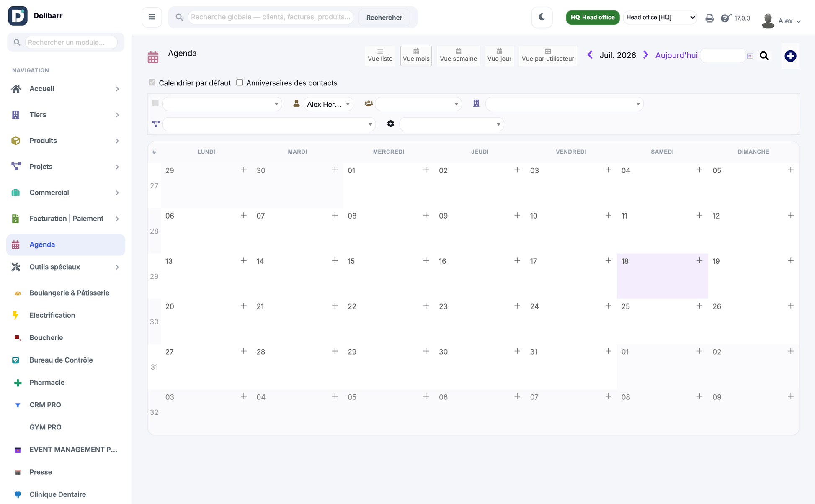Add new event with the plus circle button
815x504 pixels.
[790, 56]
